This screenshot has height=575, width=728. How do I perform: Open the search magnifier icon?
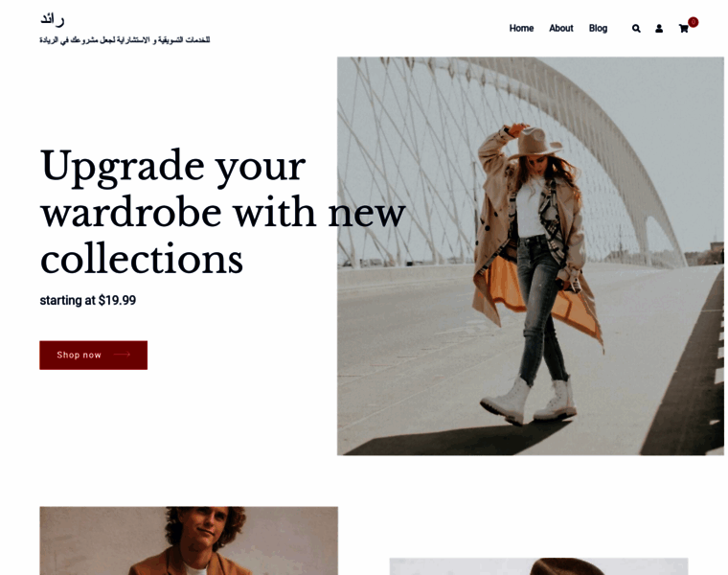(636, 29)
